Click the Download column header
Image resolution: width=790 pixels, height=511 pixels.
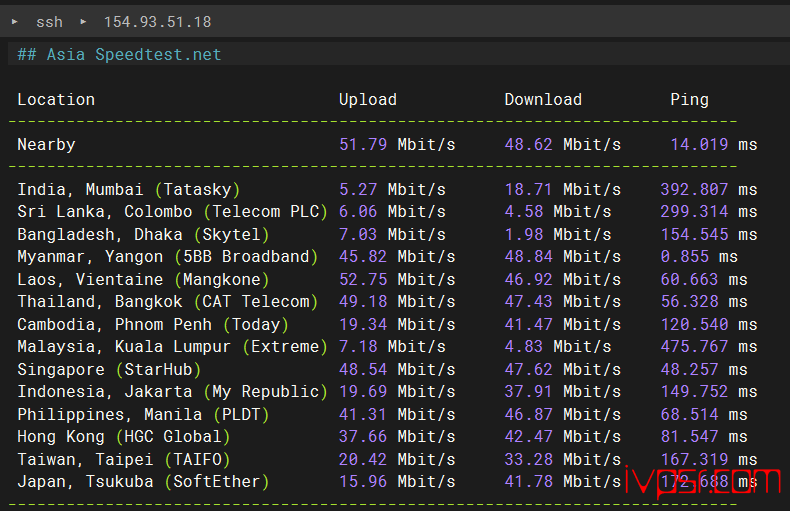coord(543,100)
